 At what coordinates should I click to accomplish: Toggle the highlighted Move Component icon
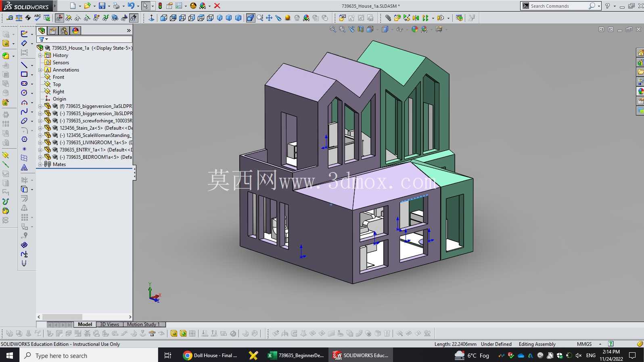[59, 18]
